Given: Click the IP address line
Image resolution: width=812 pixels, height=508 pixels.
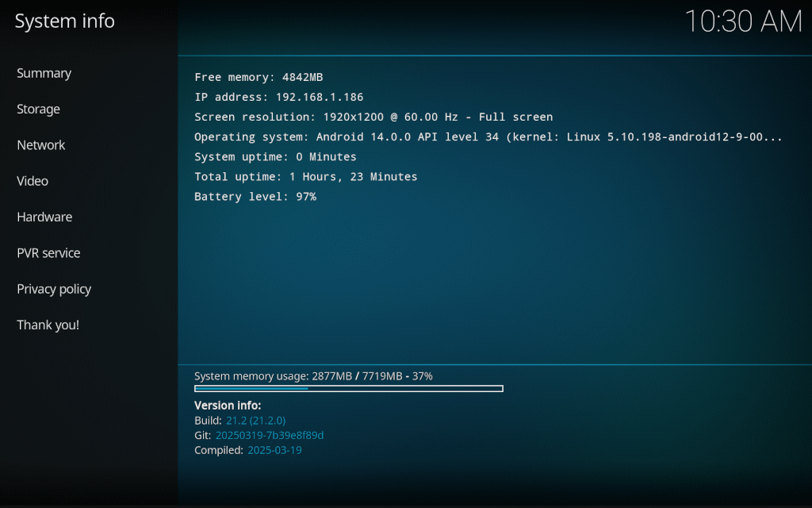Looking at the screenshot, I should (278, 97).
